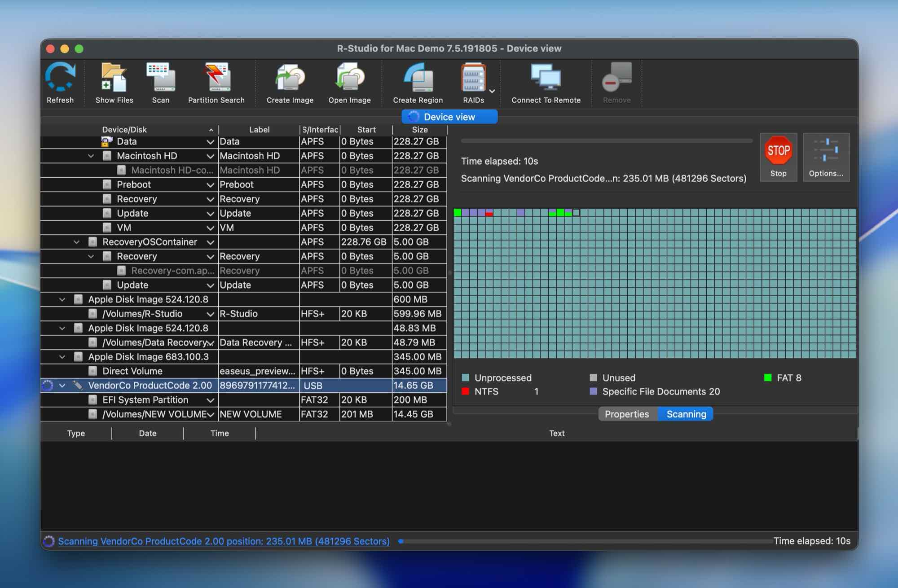Open dropdown on /Volumes/R-Studio row
Image resolution: width=898 pixels, height=588 pixels.
tap(210, 314)
